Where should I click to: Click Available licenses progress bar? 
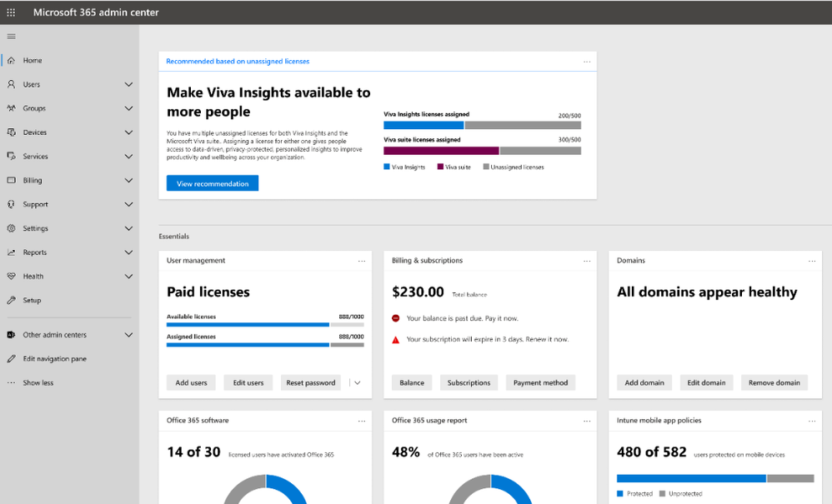pyautogui.click(x=265, y=325)
